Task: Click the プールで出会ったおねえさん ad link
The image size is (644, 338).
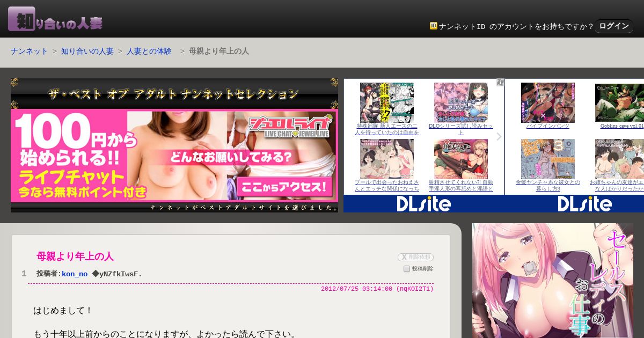Action: click(x=387, y=186)
